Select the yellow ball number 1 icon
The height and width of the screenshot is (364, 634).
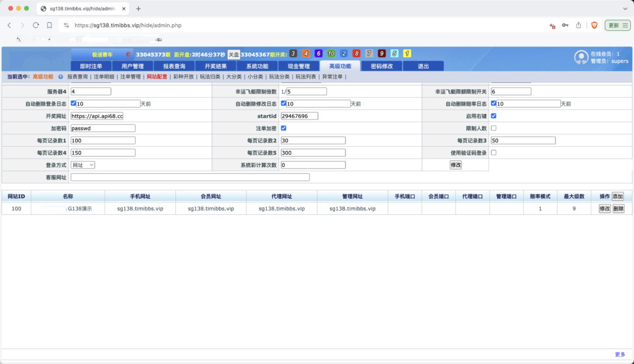pos(407,54)
